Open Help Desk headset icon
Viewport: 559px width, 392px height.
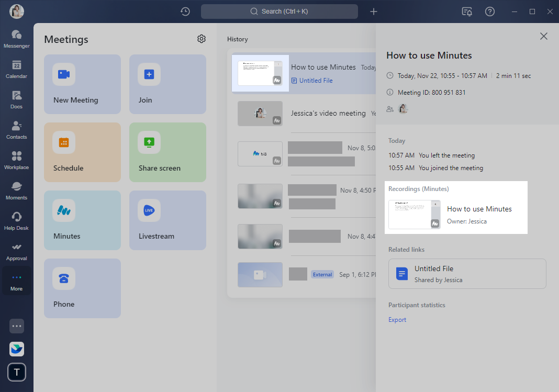(x=16, y=221)
